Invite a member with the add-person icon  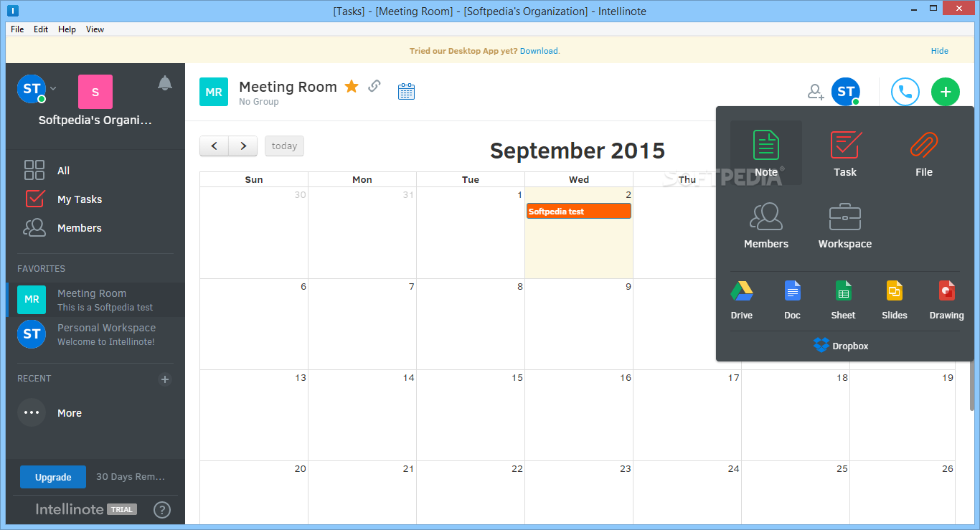816,92
